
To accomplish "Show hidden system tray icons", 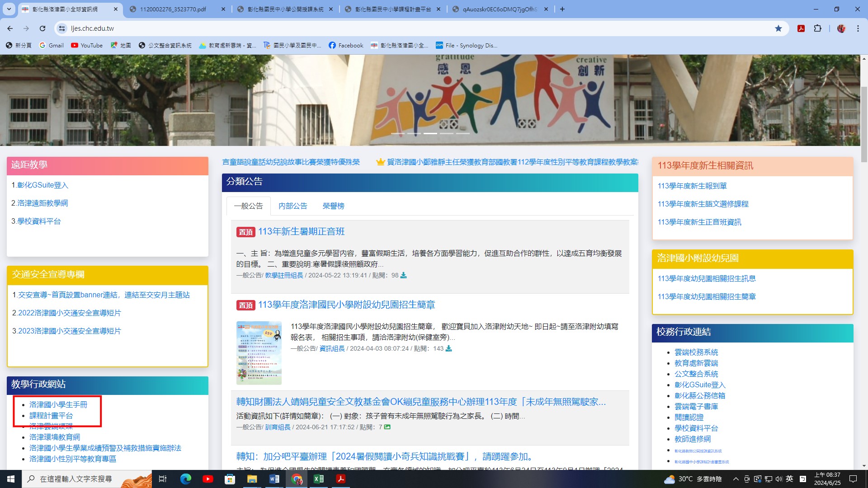I will coord(736,479).
